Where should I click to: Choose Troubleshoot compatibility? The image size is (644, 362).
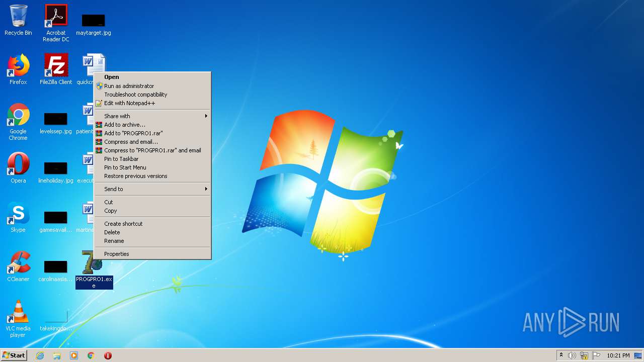[152, 95]
